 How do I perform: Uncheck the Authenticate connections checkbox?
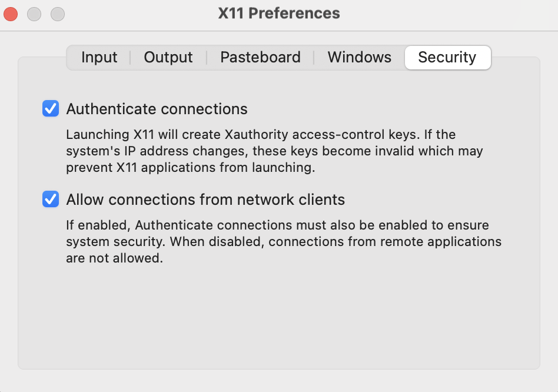[51, 109]
